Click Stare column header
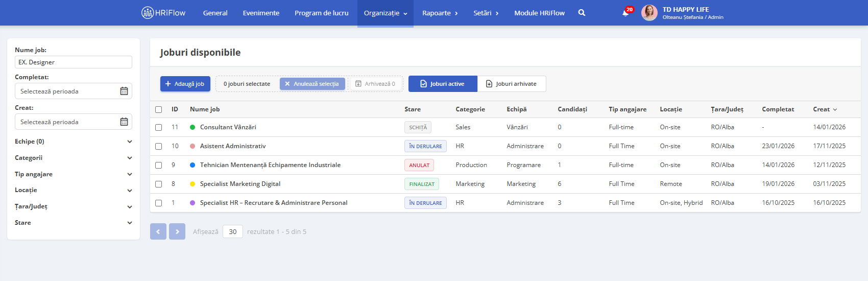The image size is (868, 281). 413,109
